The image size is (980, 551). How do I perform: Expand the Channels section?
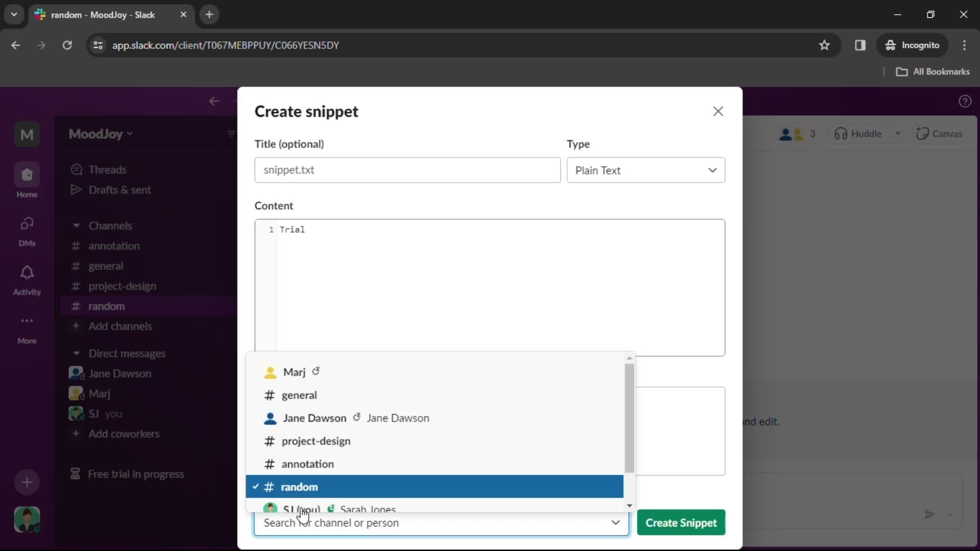tap(76, 226)
